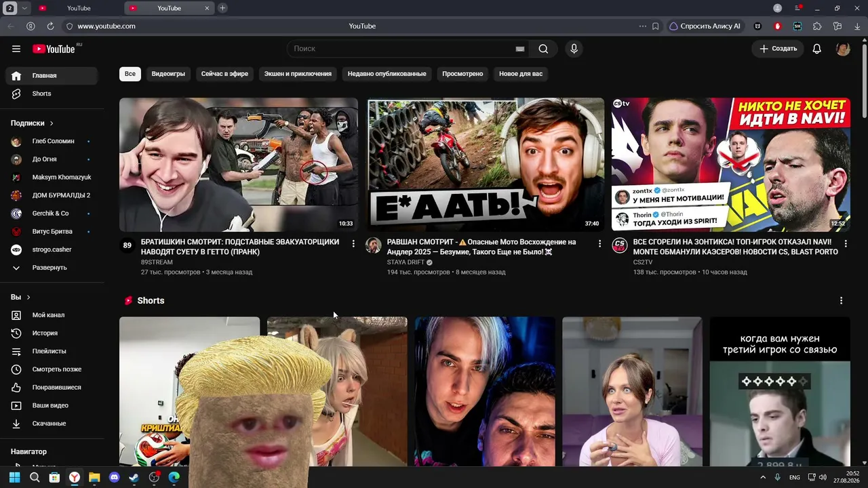The height and width of the screenshot is (488, 868).
Task: Open the Windows Start menu
Action: [14, 477]
